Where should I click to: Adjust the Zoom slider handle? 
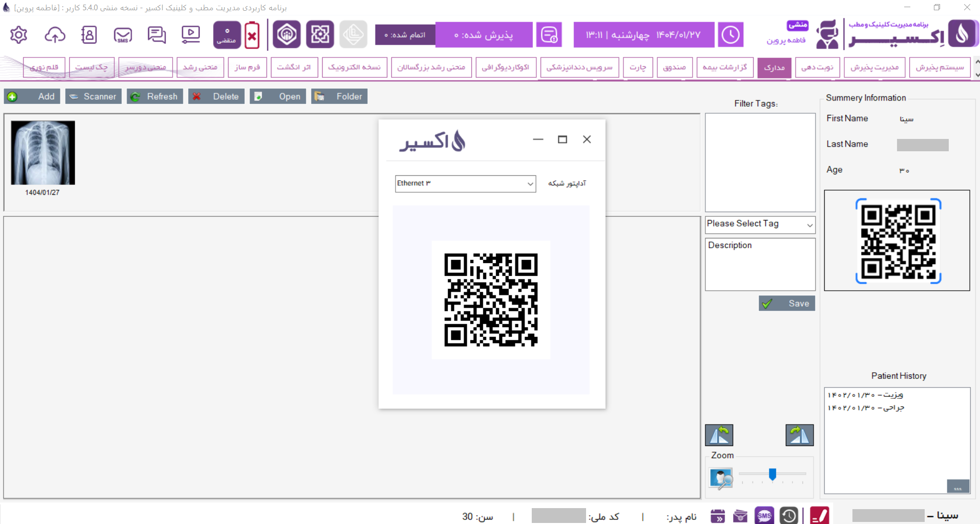click(x=773, y=474)
